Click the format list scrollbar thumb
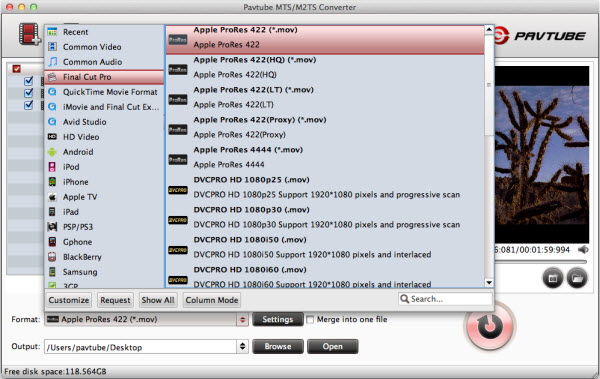 (489, 85)
